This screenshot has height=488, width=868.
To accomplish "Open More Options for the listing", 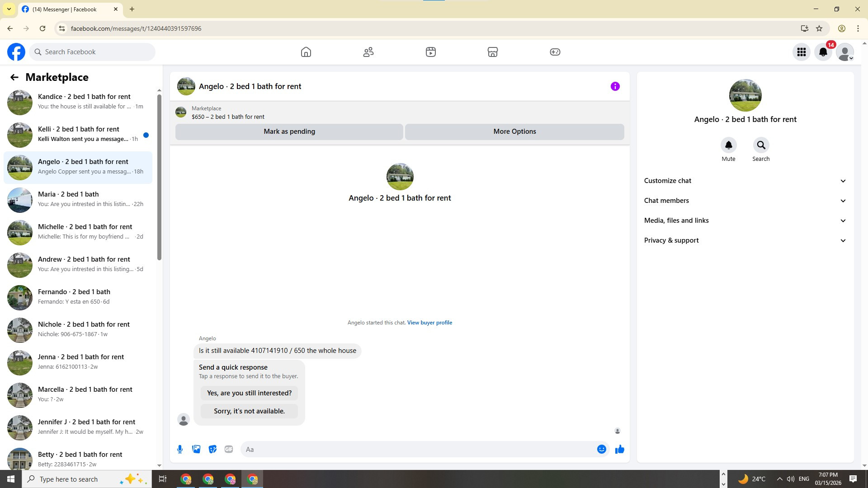I will pos(514,131).
